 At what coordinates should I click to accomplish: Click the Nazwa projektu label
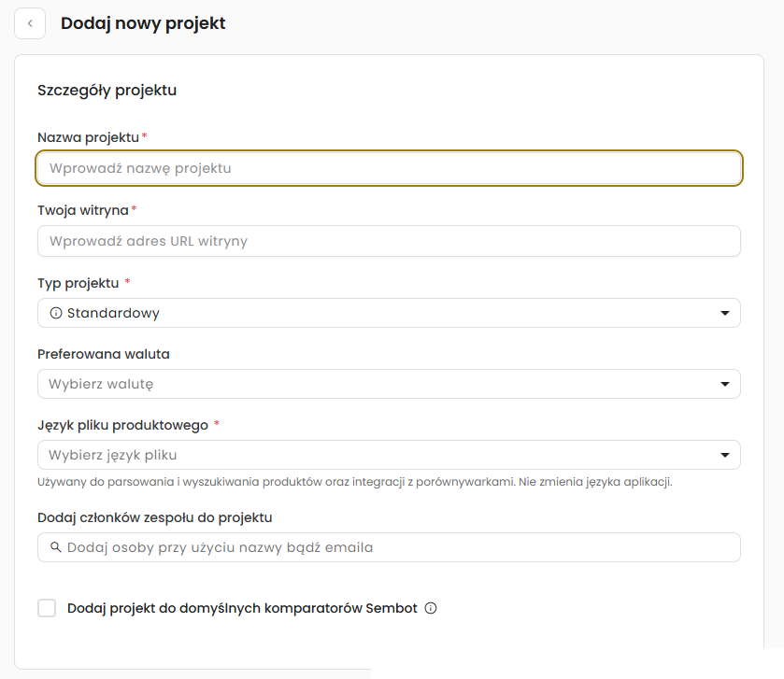pos(88,137)
